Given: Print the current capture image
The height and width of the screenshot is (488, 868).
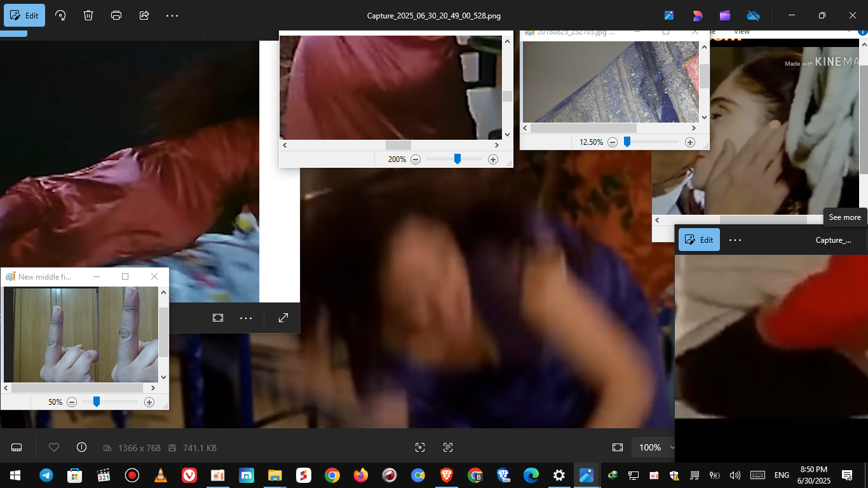Looking at the screenshot, I should pyautogui.click(x=116, y=15).
